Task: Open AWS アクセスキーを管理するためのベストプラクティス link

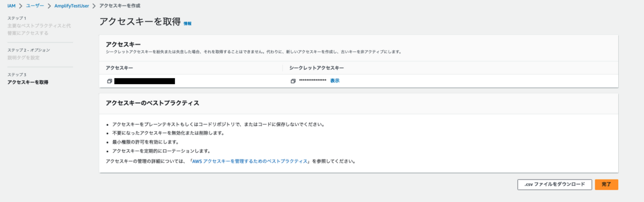Action: [250, 161]
